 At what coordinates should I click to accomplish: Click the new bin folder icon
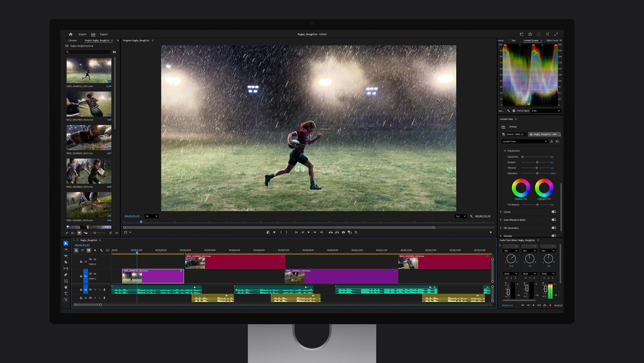pyautogui.click(x=114, y=52)
